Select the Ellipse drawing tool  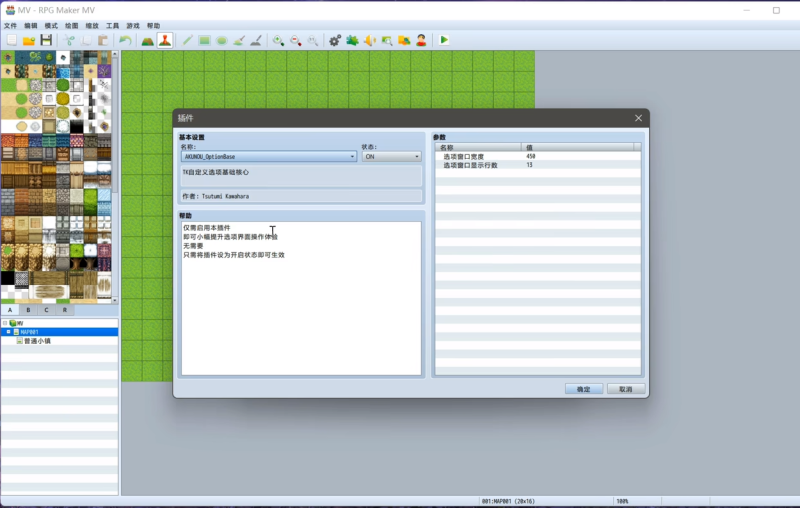[222, 40]
